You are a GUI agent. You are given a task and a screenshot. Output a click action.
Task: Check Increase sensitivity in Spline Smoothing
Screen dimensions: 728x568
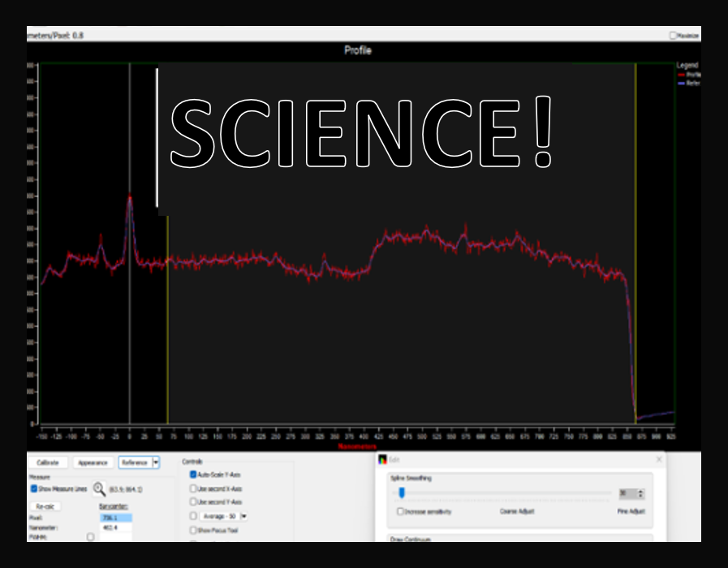[400, 511]
